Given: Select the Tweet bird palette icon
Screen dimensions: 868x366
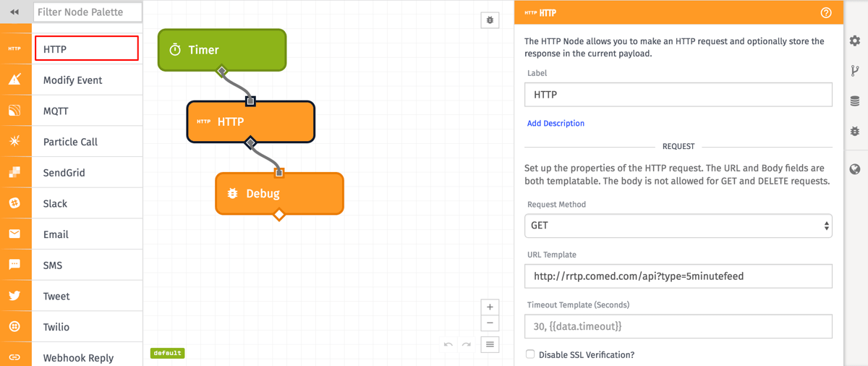Looking at the screenshot, I should pyautogui.click(x=15, y=296).
